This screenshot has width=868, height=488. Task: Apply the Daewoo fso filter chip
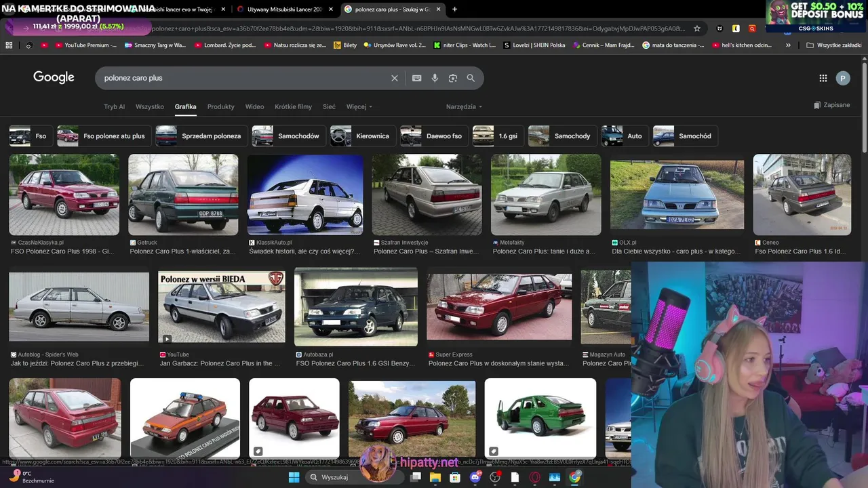coord(433,136)
